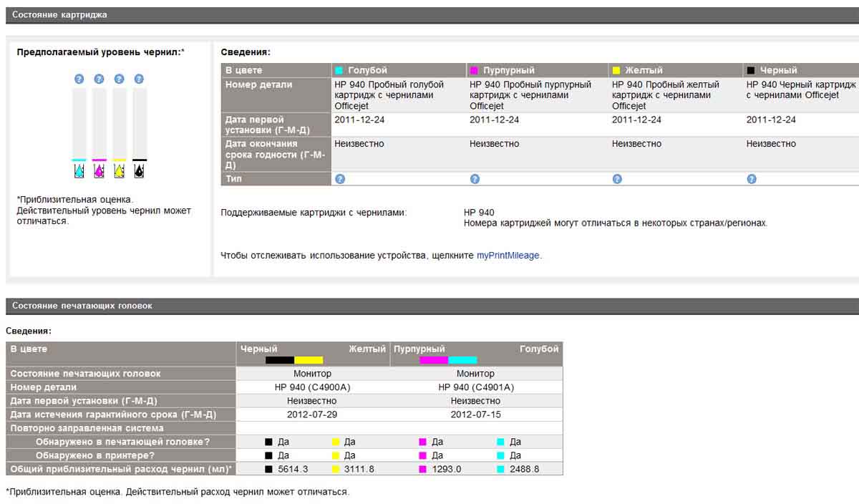This screenshot has height=504, width=859.
Task: Click Желтый cartridge part description cell
Action: [675, 95]
